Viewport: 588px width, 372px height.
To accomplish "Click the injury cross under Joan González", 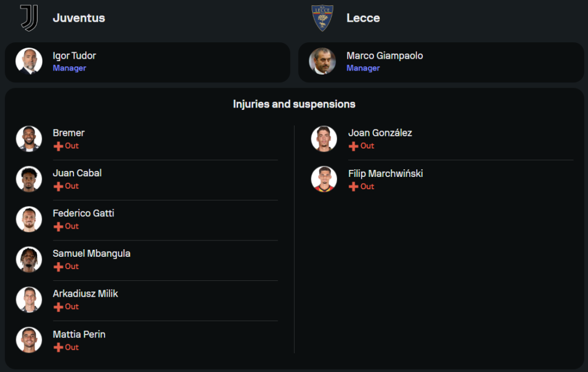I will (353, 146).
